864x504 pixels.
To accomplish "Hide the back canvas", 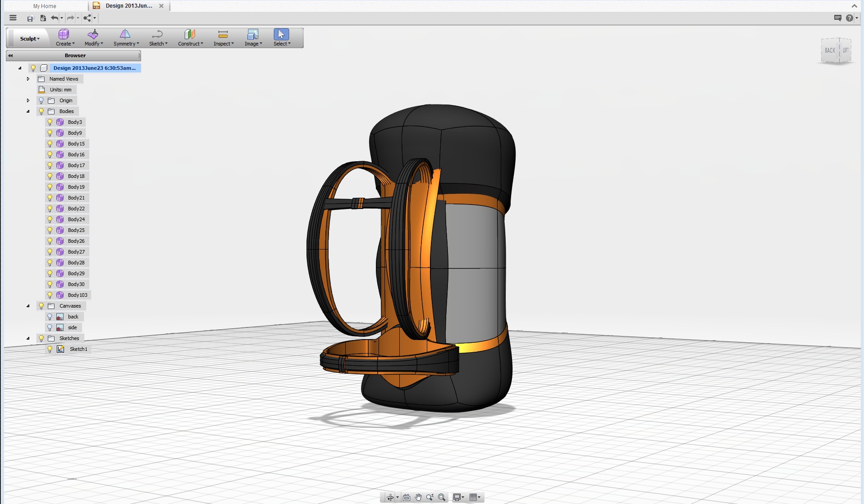I will click(50, 317).
